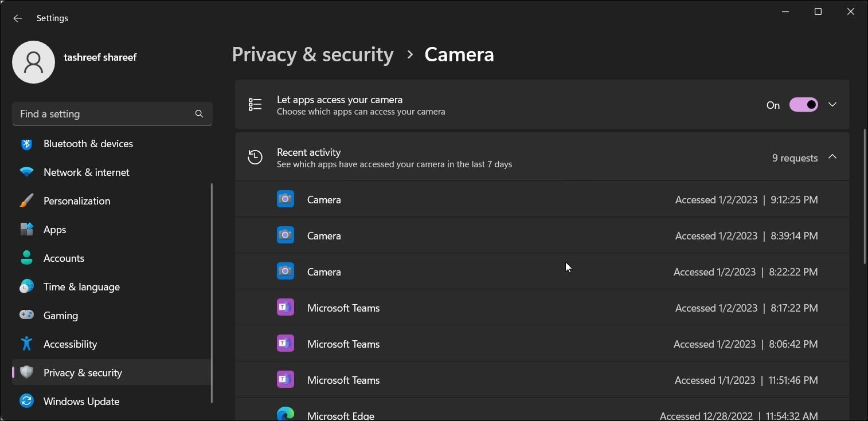This screenshot has height=421, width=868.
Task: Click the first Camera app icon
Action: 286,199
